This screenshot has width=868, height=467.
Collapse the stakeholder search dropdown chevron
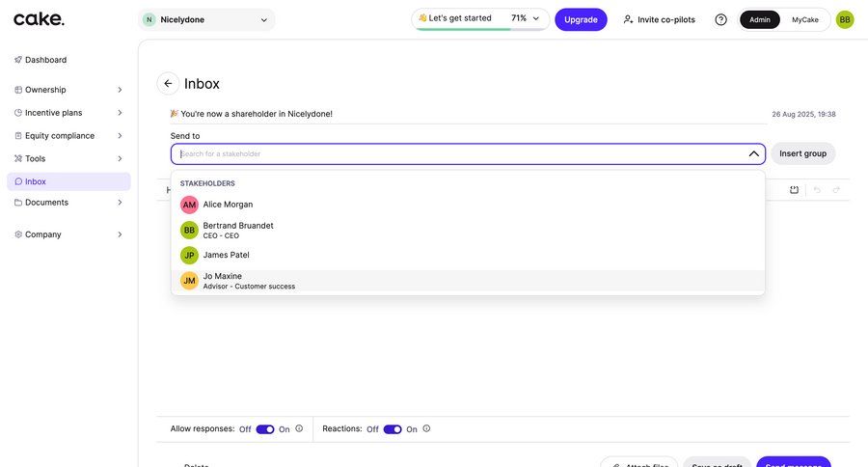pos(753,153)
